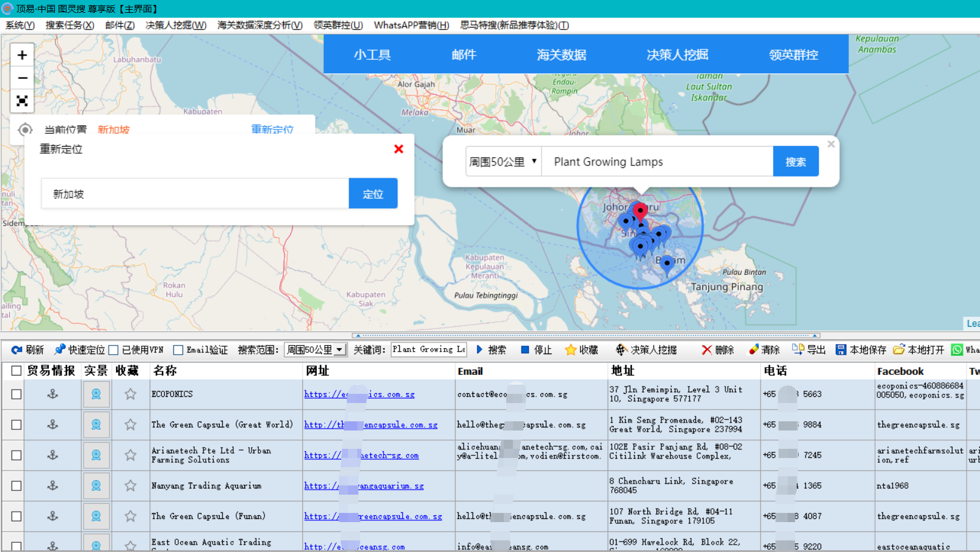Open the ECOPONICS website link
Image resolution: width=980 pixels, height=552 pixels.
tap(359, 394)
